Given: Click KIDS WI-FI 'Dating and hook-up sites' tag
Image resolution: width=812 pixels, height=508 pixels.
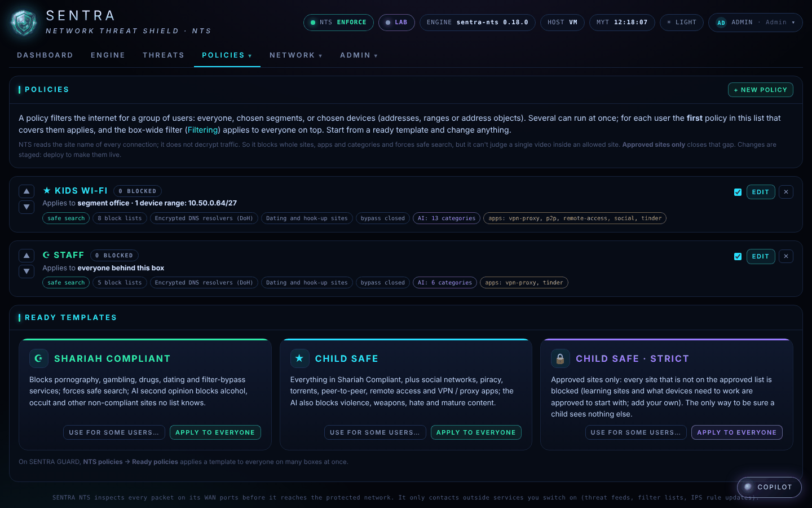Looking at the screenshot, I should pos(307,218).
